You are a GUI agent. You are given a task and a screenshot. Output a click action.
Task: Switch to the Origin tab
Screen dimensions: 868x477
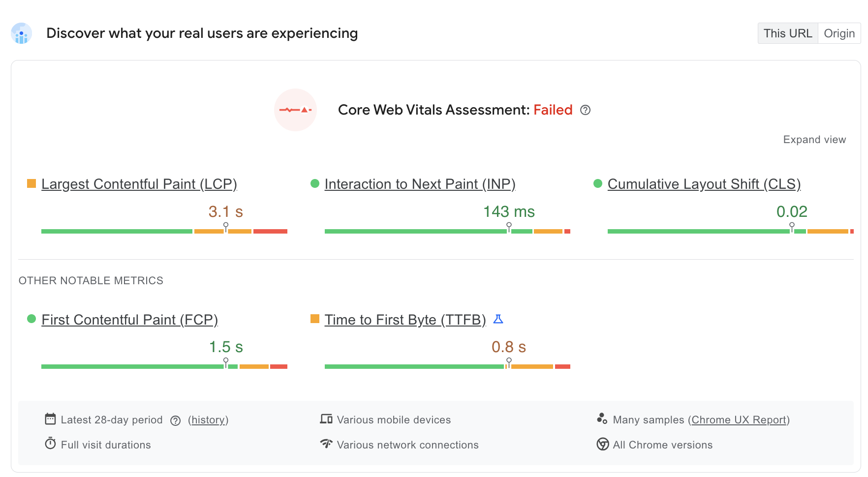[839, 33]
